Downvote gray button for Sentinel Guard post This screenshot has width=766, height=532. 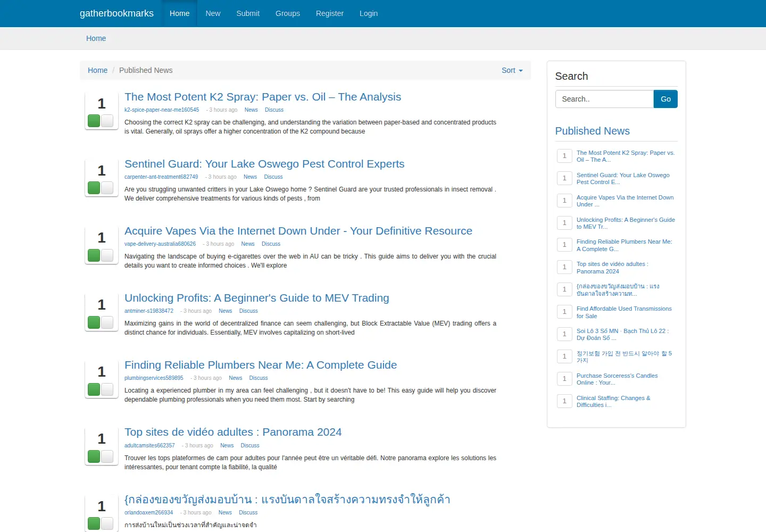point(107,188)
